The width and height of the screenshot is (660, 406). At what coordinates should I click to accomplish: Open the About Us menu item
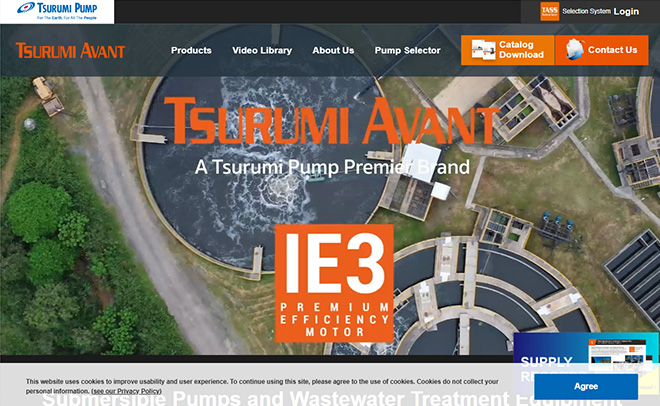[333, 50]
